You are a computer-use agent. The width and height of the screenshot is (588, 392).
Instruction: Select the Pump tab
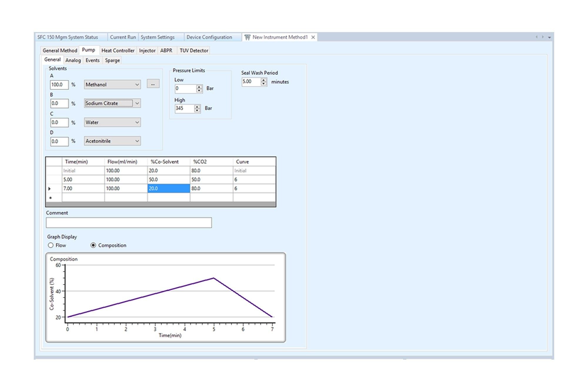(88, 50)
